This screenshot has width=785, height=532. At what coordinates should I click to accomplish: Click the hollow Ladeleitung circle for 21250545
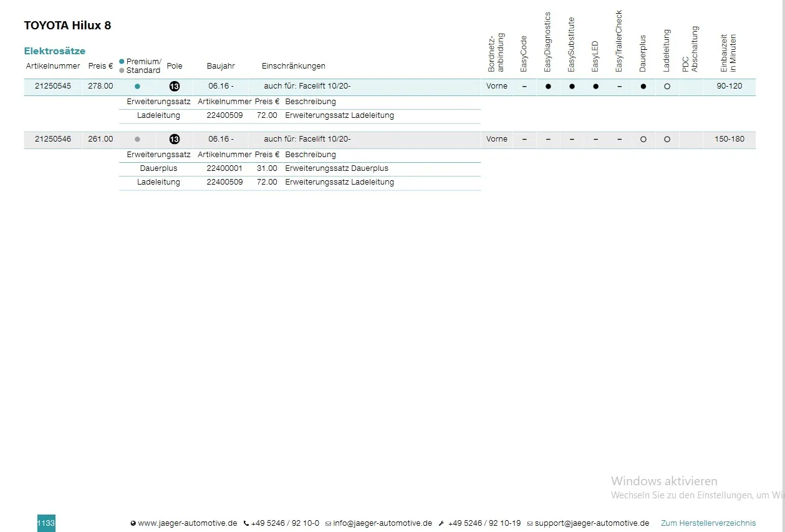667,87
